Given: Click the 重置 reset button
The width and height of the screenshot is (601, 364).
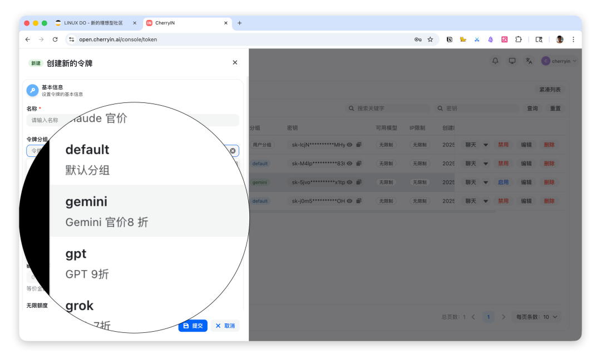Looking at the screenshot, I should pyautogui.click(x=555, y=109).
